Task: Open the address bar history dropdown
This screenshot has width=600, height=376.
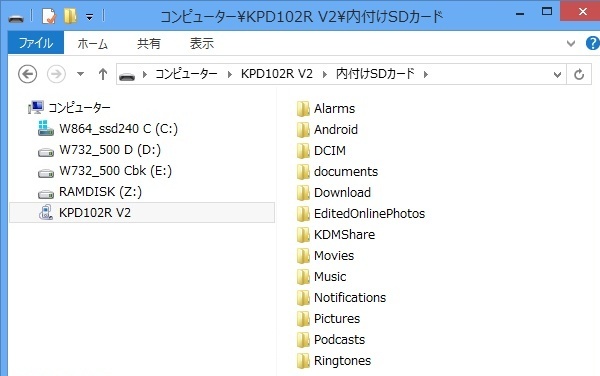Action: [x=558, y=75]
